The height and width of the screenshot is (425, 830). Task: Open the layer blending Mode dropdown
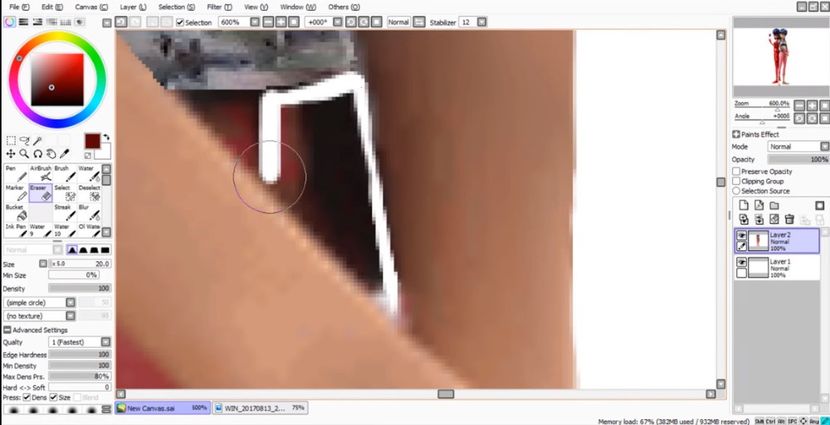tap(795, 147)
